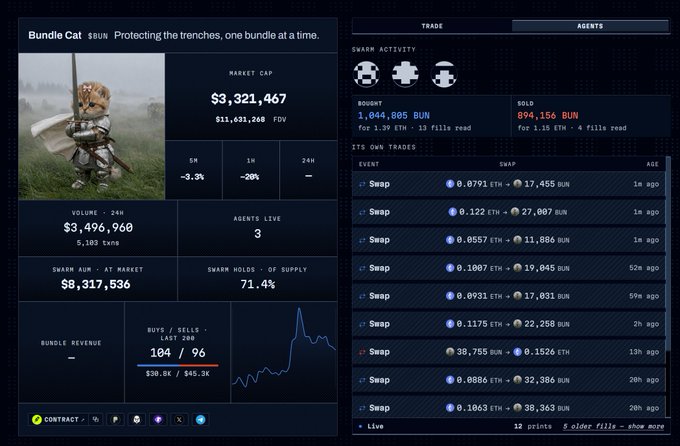Select the third swarm agent avatar
Image resolution: width=680 pixels, height=446 pixels.
[x=444, y=74]
